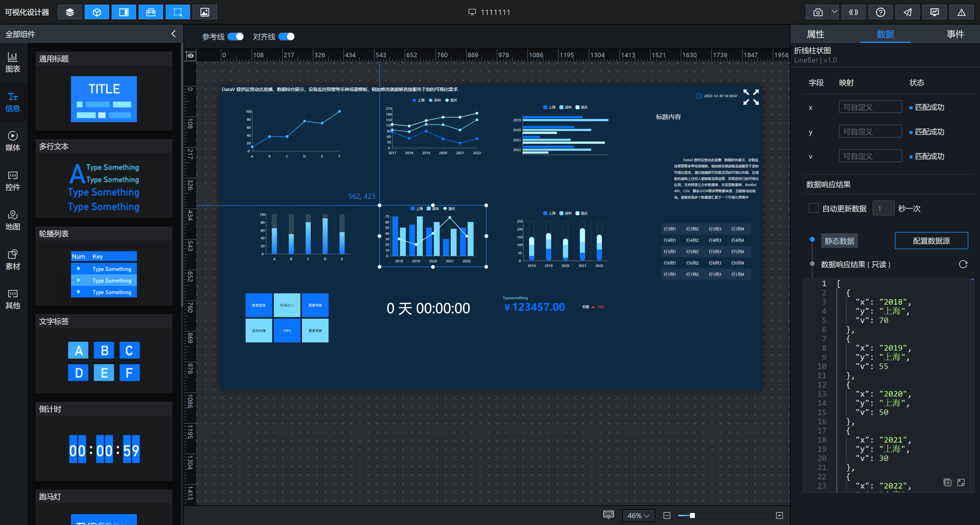This screenshot has width=980, height=525.
Task: Click the warning triangle icon
Action: (x=961, y=12)
